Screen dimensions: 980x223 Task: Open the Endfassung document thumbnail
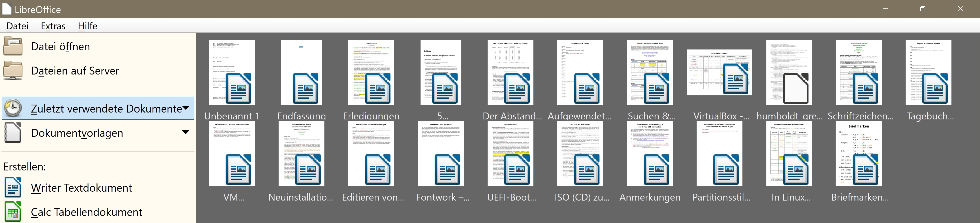click(x=301, y=72)
